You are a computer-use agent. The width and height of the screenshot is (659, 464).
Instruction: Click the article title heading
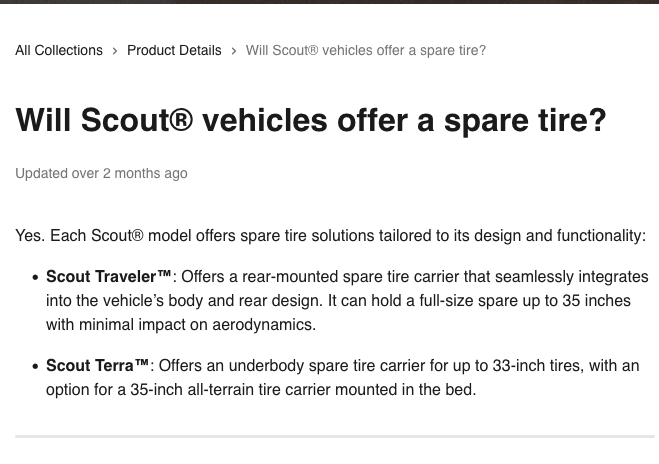311,121
